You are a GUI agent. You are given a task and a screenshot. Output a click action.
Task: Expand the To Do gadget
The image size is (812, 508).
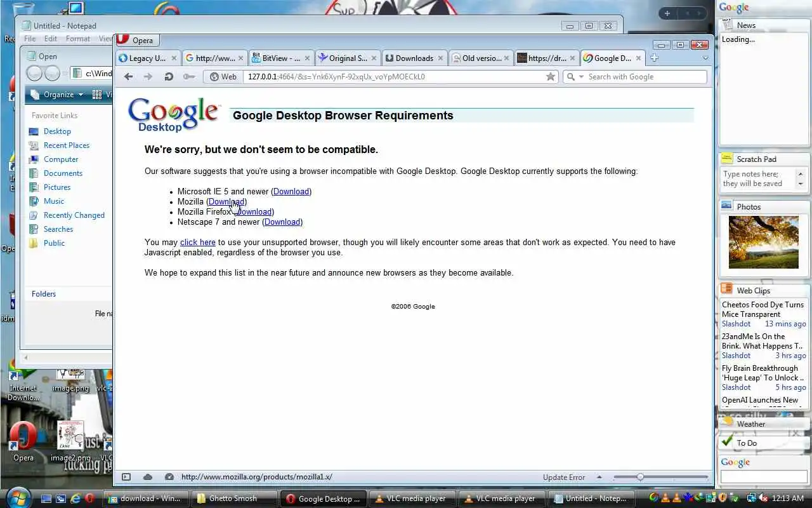[764, 443]
